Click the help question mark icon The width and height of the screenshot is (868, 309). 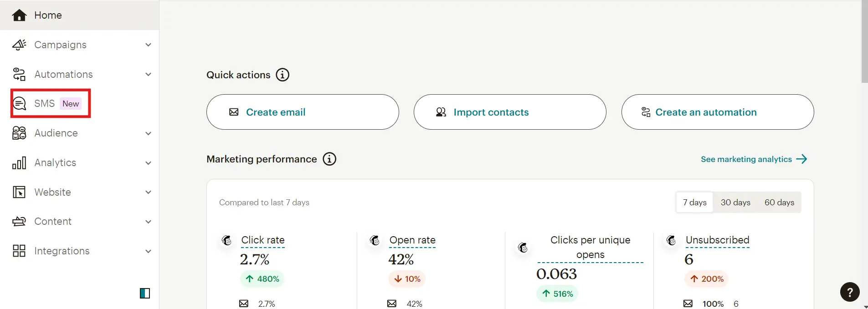(x=850, y=292)
